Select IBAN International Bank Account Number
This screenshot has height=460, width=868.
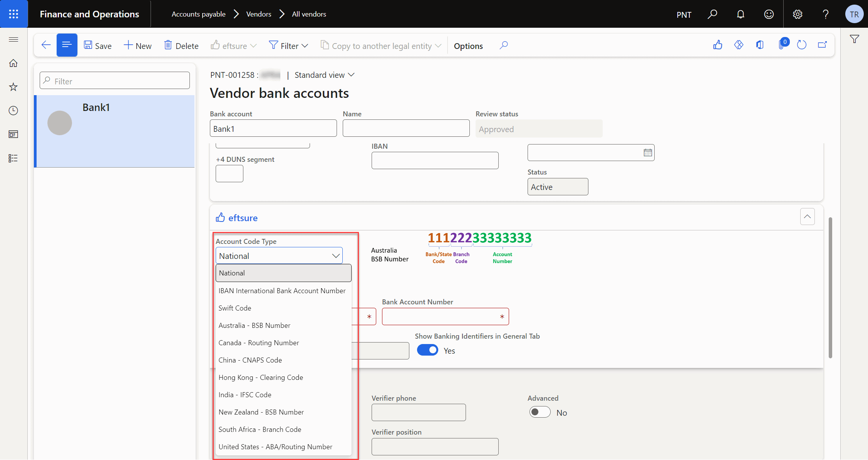pos(284,291)
